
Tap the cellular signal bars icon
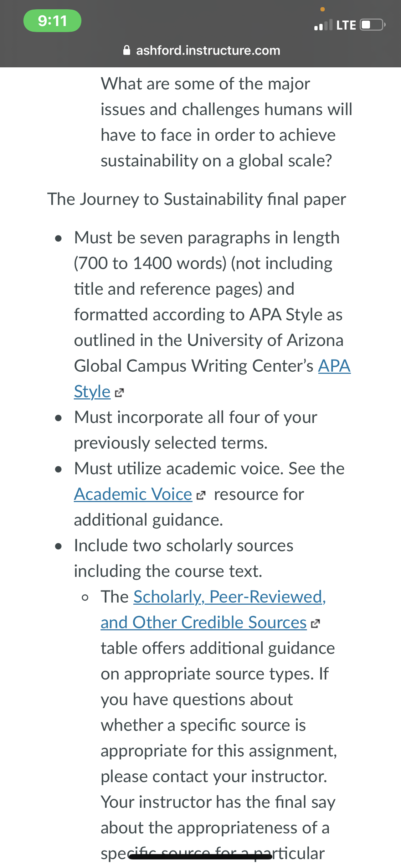[323, 25]
